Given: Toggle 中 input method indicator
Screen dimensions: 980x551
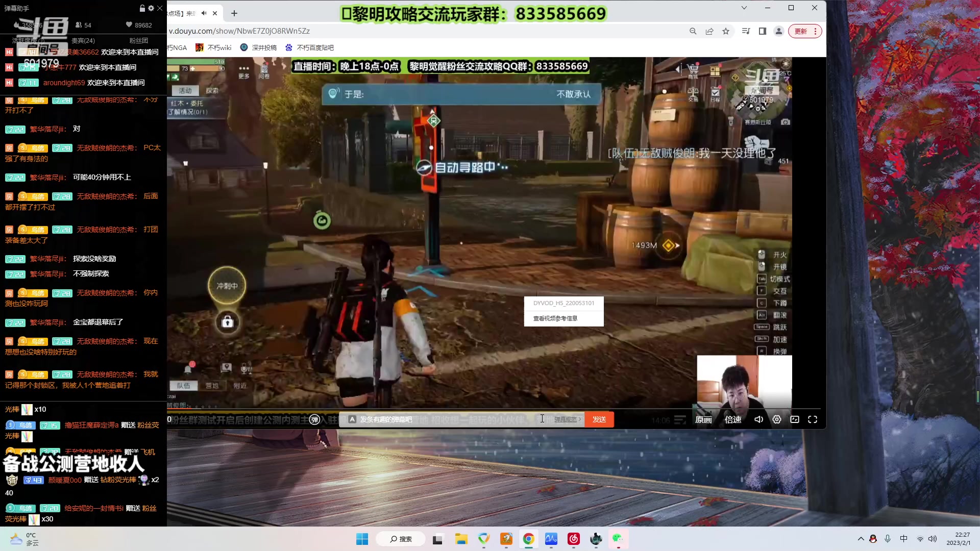Looking at the screenshot, I should coord(904,539).
